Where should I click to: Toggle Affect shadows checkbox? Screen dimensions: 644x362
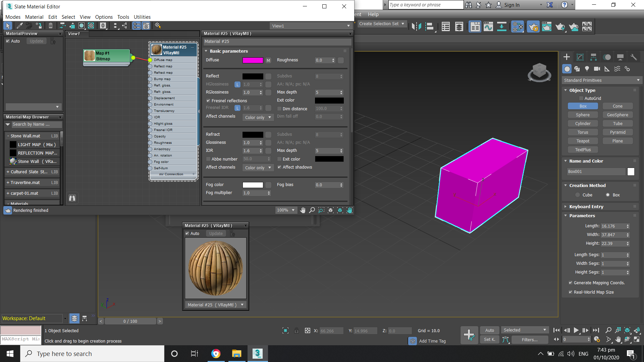coord(279,167)
